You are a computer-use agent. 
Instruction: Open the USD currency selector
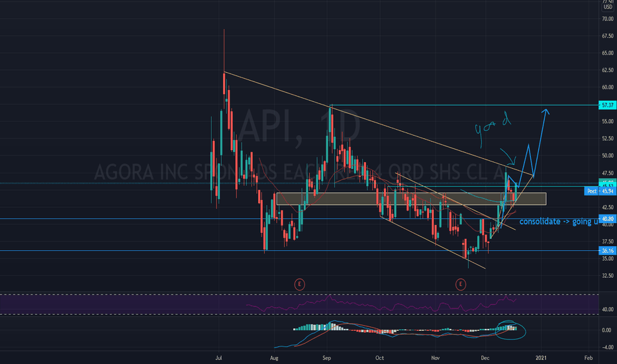pos(608,7)
